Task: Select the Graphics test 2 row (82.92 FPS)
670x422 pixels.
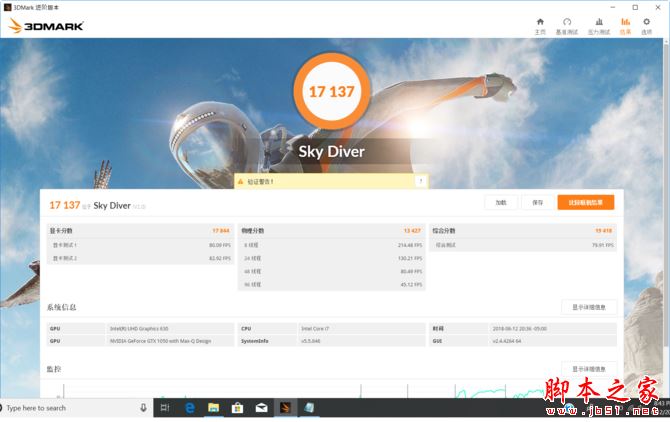Action: click(x=140, y=258)
